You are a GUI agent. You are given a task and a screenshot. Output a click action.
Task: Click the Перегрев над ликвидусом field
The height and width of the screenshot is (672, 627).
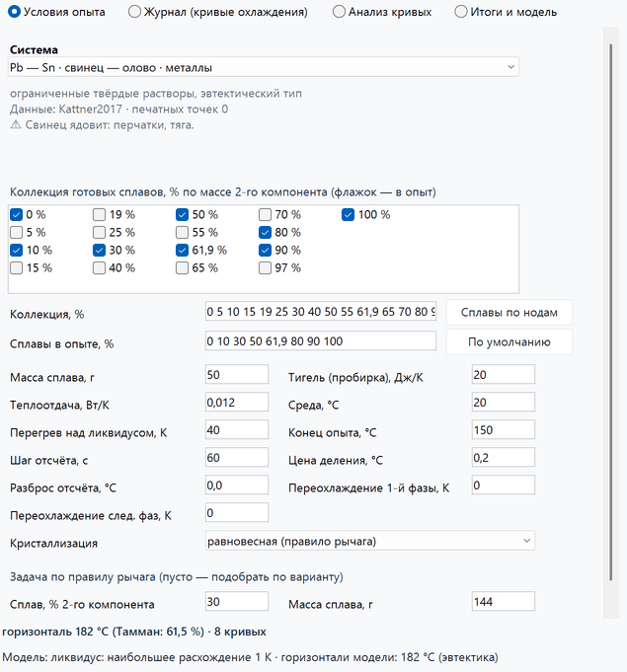tap(237, 430)
